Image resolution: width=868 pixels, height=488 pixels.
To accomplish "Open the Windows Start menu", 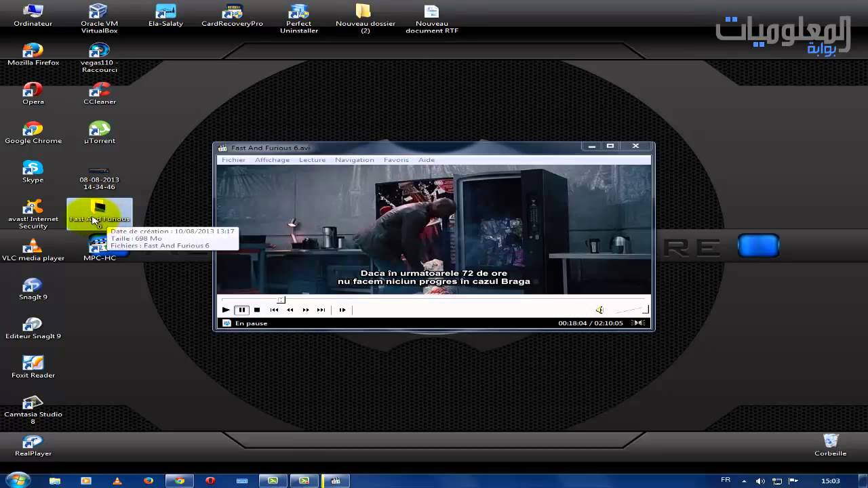I will pyautogui.click(x=18, y=480).
